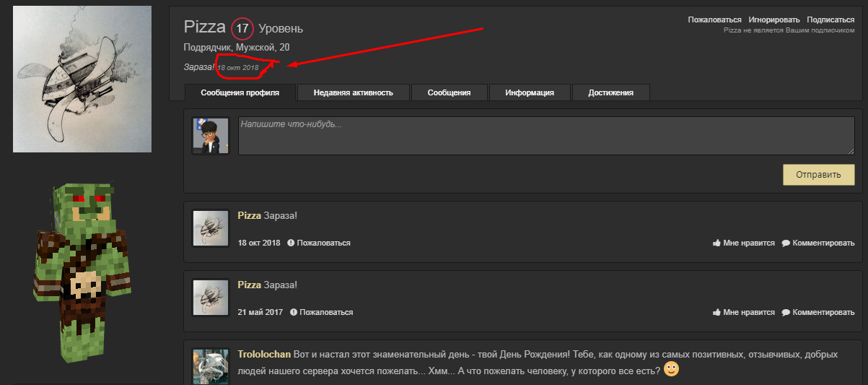Click the Игнорировать link
868x385 pixels.
pos(774,20)
